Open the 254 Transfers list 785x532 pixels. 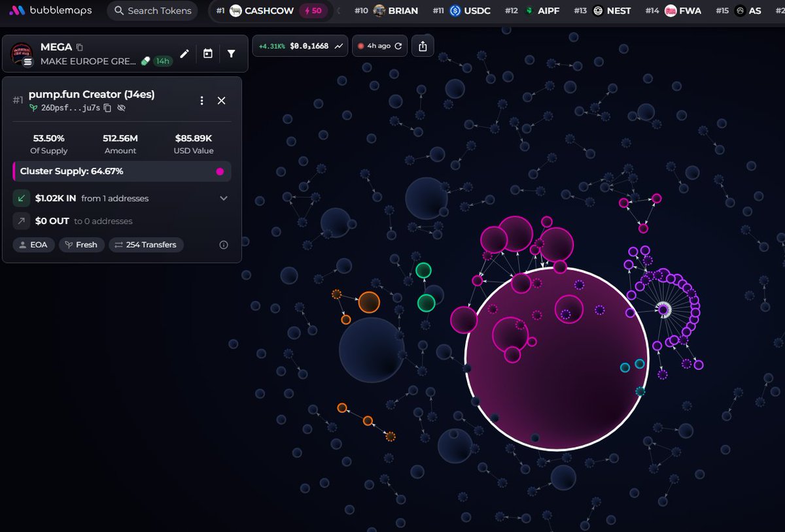click(x=147, y=245)
